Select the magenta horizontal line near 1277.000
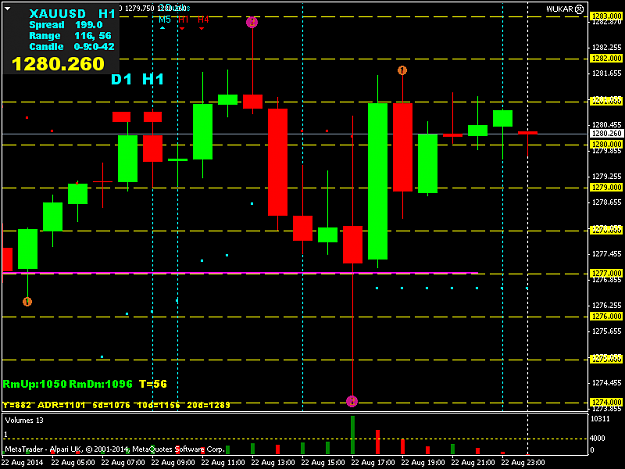The image size is (625, 469). tap(239, 273)
